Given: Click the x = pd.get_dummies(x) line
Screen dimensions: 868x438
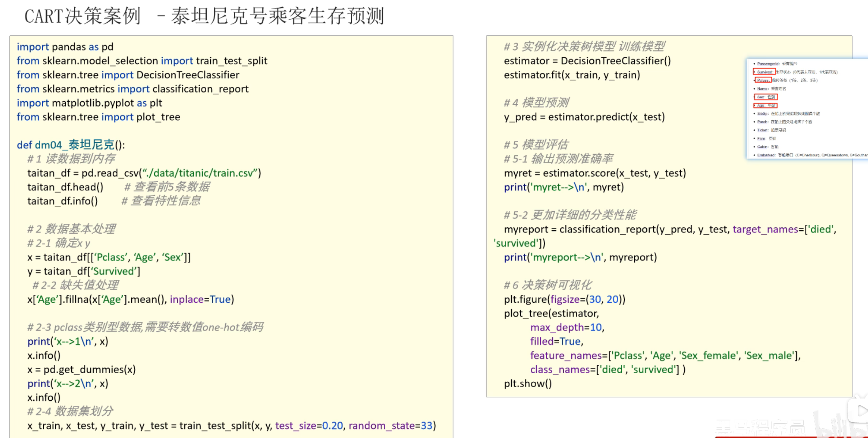Looking at the screenshot, I should pos(81,369).
